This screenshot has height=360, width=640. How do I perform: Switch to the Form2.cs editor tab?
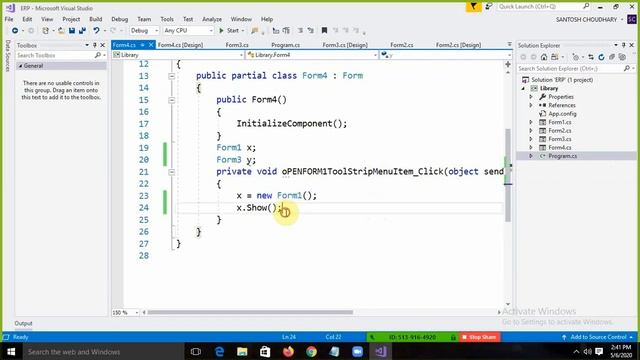point(402,45)
